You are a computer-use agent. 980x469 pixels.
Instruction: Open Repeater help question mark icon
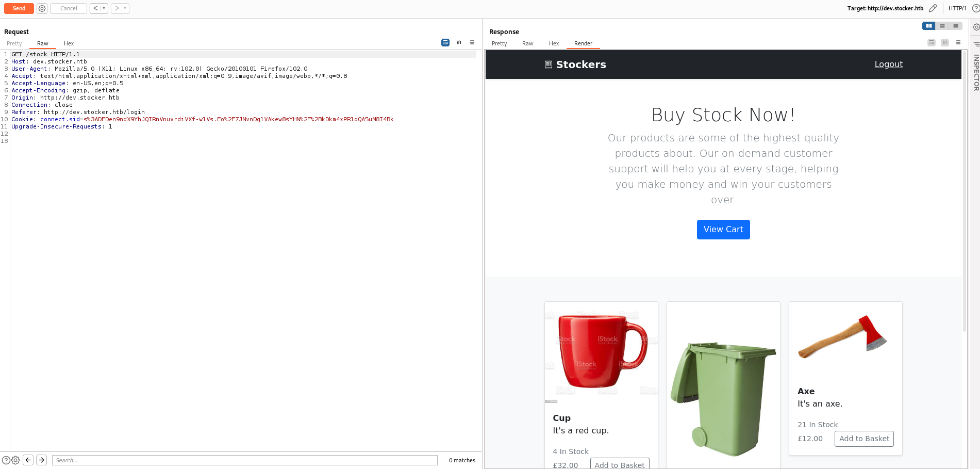click(x=975, y=8)
